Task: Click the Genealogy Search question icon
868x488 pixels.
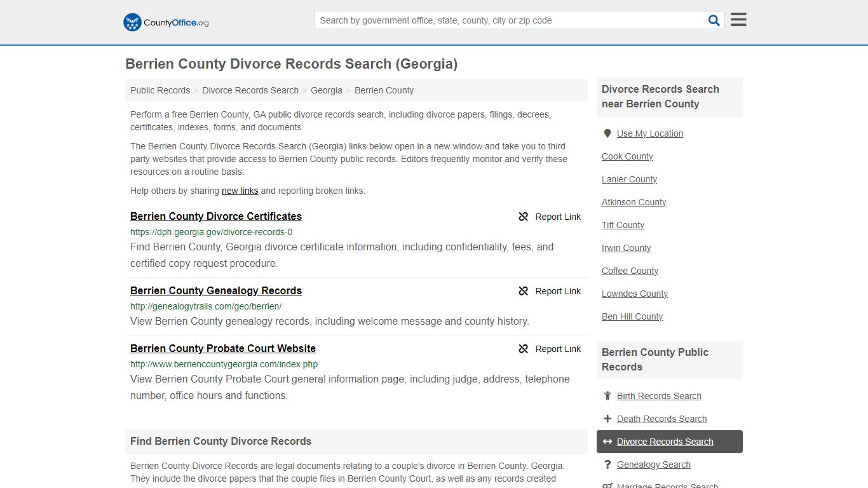Action: tap(607, 464)
